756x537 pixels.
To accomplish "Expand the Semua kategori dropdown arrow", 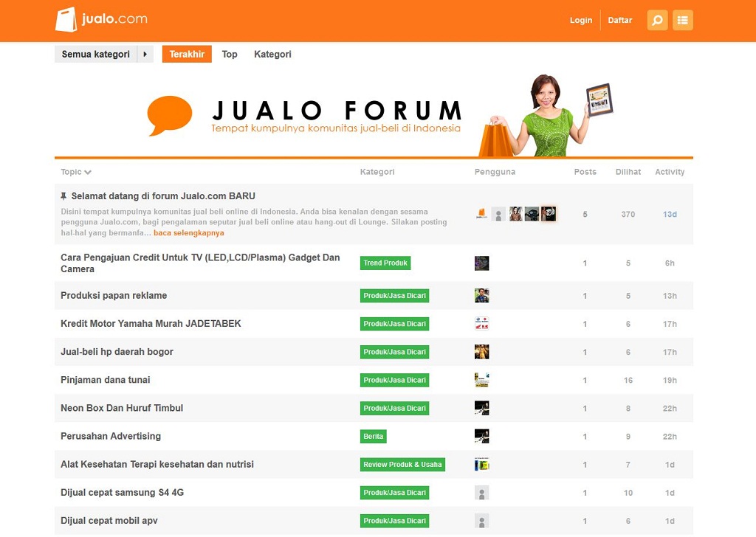I will coord(145,54).
